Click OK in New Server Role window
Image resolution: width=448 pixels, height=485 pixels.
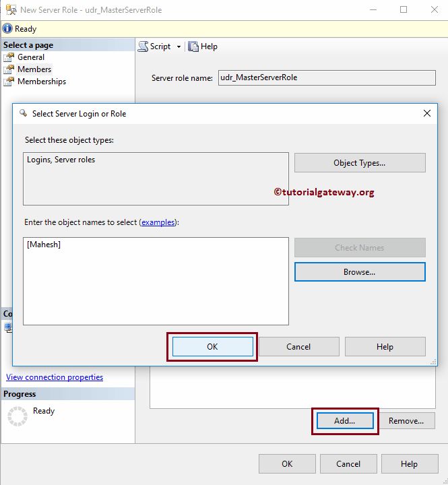point(287,463)
